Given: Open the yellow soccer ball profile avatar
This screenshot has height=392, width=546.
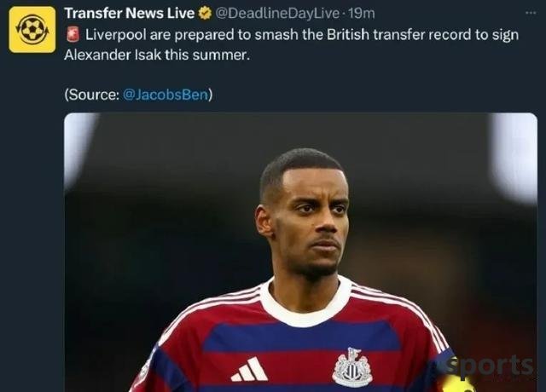Looking at the screenshot, I should pyautogui.click(x=32, y=30).
